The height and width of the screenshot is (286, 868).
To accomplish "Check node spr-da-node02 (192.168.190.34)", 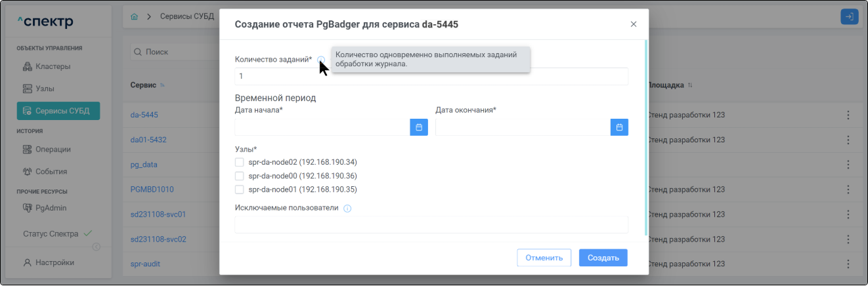I will coord(240,161).
